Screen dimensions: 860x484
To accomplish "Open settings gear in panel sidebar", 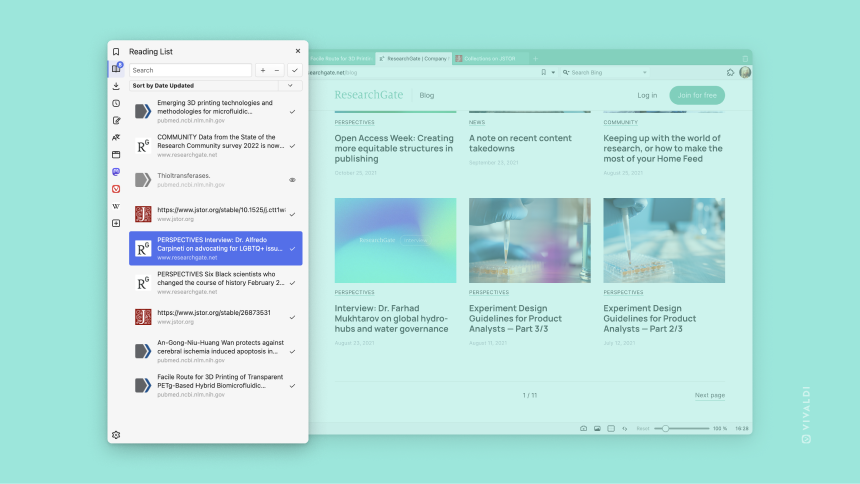I will click(x=116, y=435).
